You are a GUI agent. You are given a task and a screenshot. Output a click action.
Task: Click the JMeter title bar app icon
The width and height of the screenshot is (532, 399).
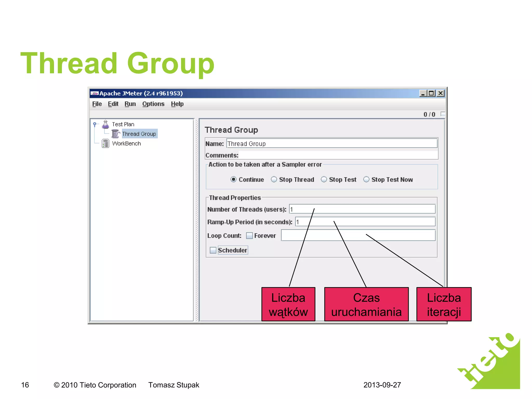tap(95, 94)
